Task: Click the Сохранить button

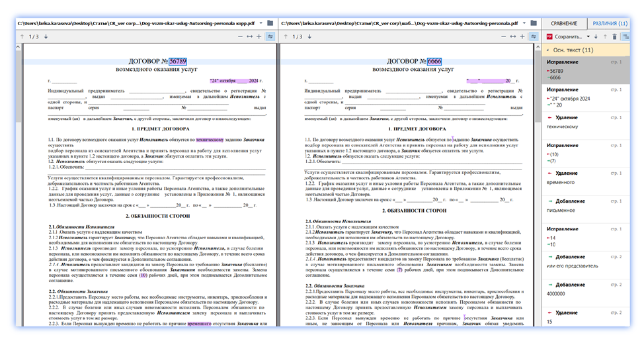Action: tap(564, 36)
